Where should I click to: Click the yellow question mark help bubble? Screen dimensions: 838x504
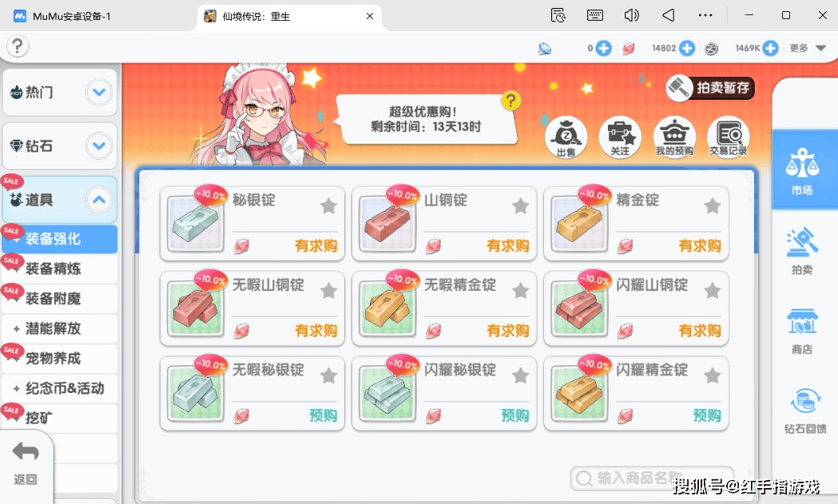point(510,101)
